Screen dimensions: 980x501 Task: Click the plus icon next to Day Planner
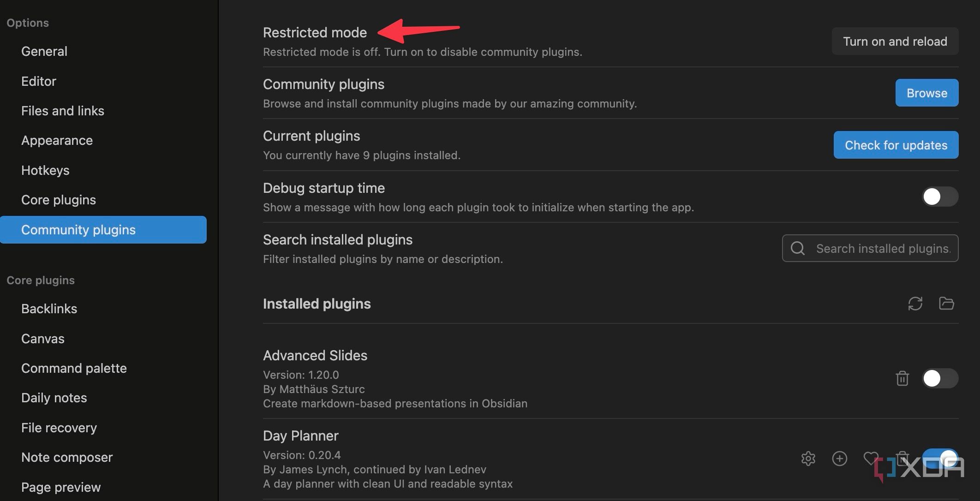(840, 459)
